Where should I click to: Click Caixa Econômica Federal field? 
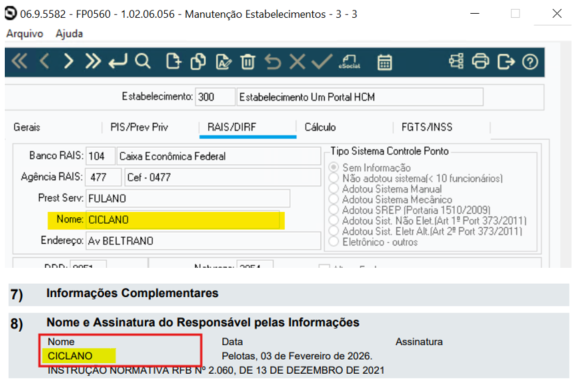pos(219,156)
